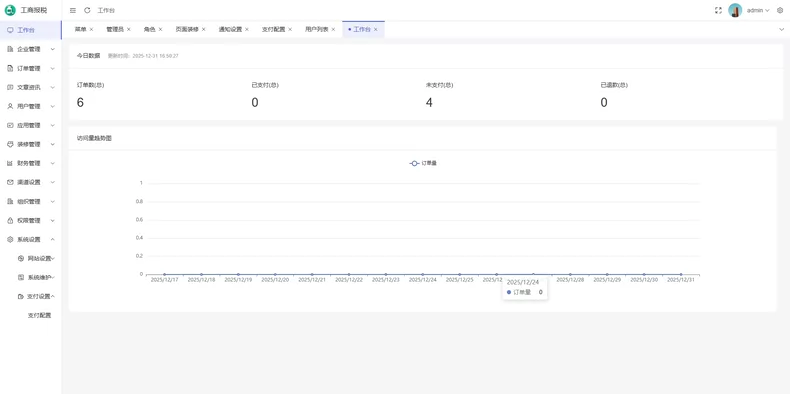
Task: Collapse the 支付设置 submenu chevron
Action: [53, 296]
